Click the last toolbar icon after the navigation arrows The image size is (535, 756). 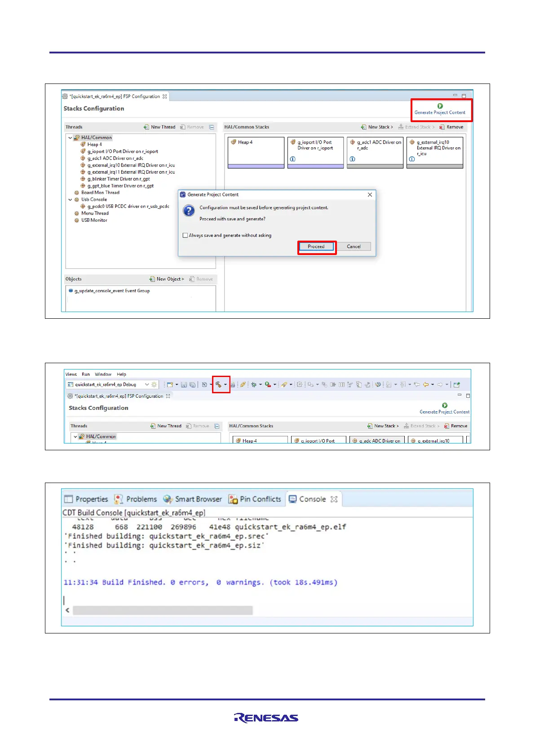coord(457,385)
